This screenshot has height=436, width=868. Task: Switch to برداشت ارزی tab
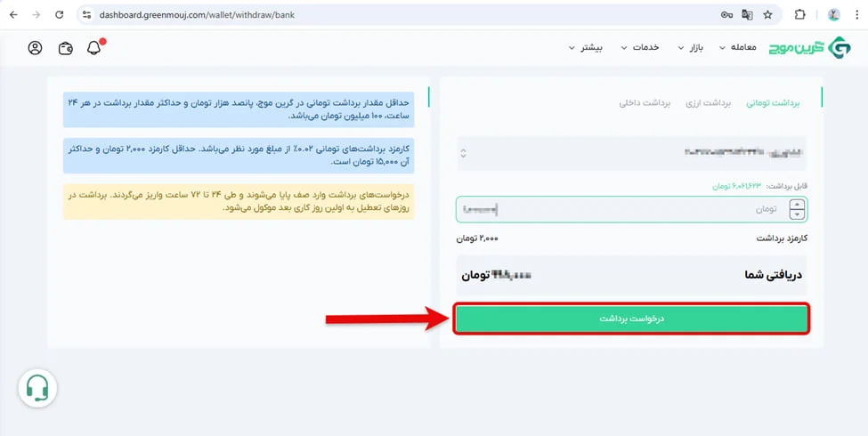pos(710,103)
